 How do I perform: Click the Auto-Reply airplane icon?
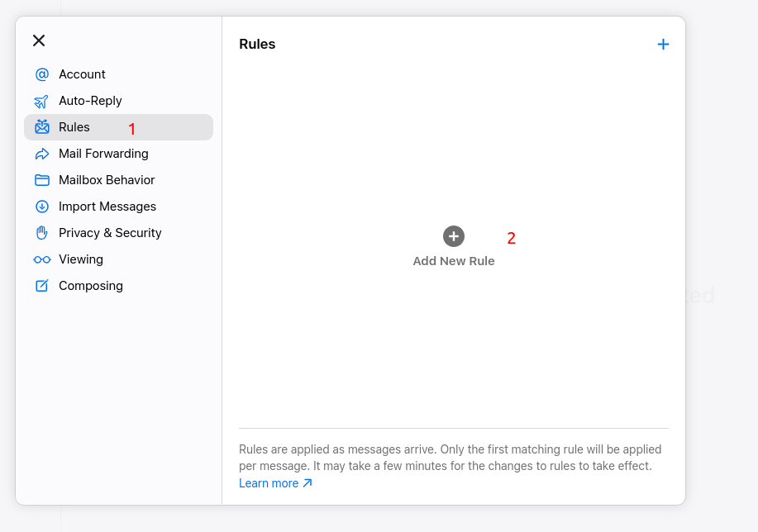[x=41, y=102]
